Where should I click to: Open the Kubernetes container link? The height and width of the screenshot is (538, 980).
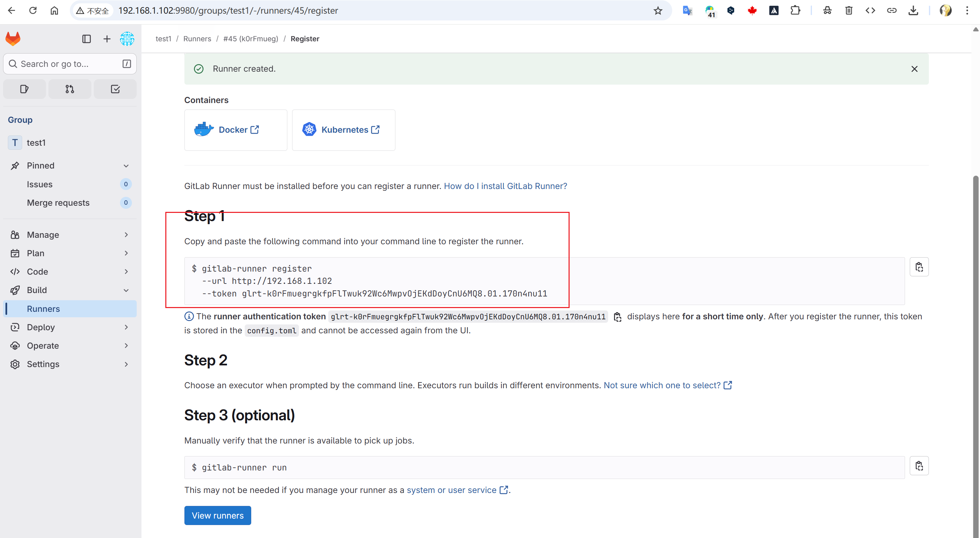click(344, 130)
